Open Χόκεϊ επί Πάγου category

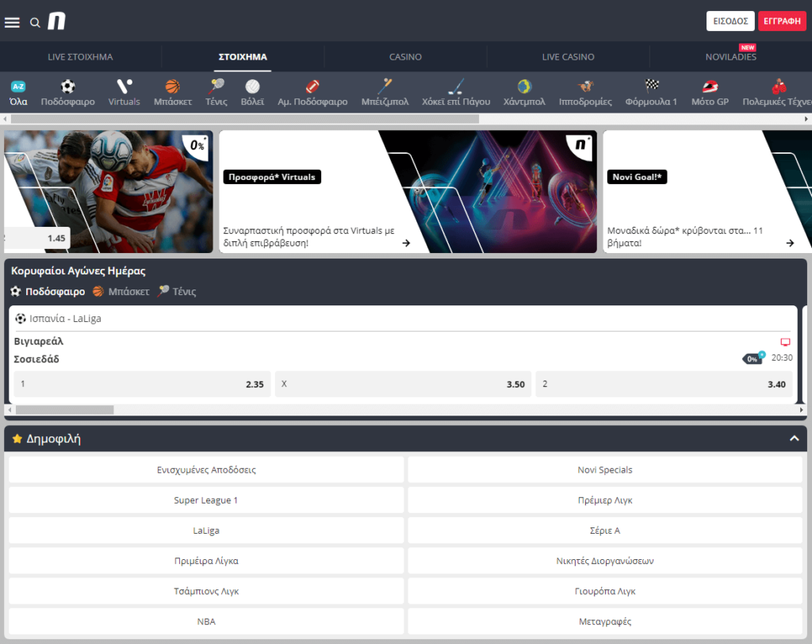click(456, 93)
